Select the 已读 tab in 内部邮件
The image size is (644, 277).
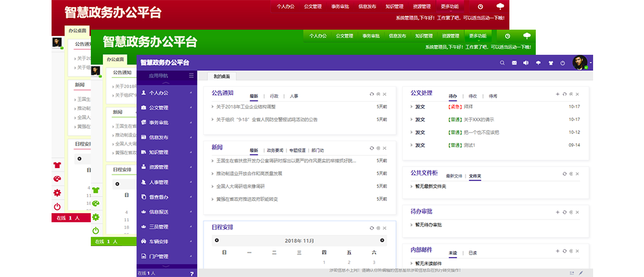point(473,253)
